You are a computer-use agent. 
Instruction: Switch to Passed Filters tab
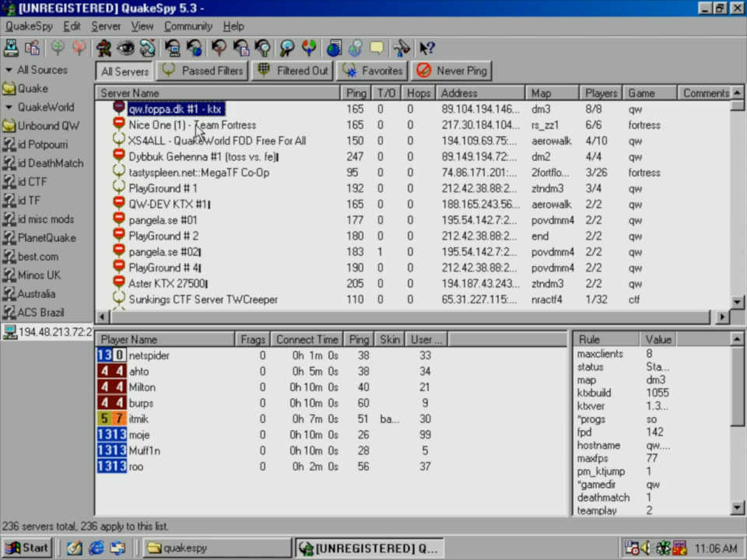click(202, 71)
